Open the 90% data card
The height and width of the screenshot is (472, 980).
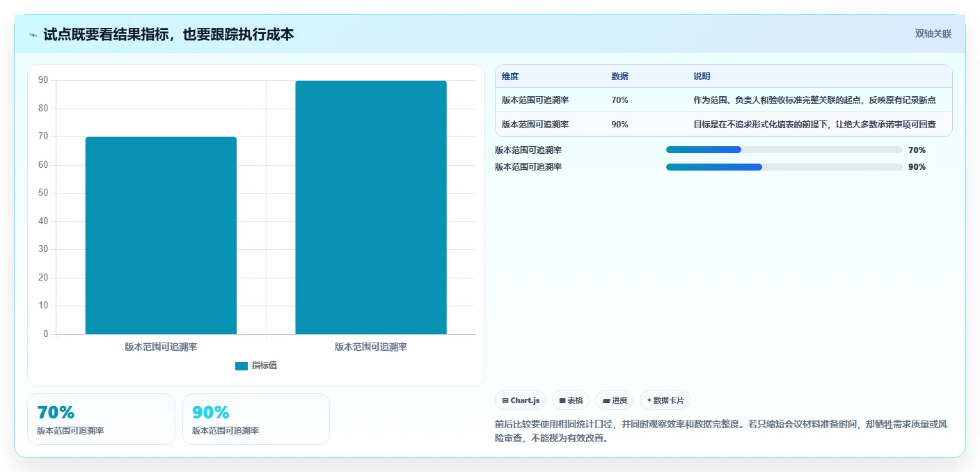(x=256, y=418)
